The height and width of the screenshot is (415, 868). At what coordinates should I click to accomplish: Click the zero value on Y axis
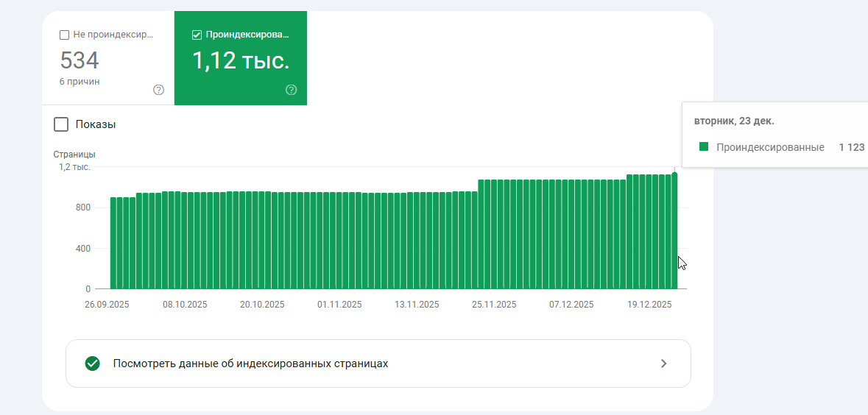click(x=88, y=289)
